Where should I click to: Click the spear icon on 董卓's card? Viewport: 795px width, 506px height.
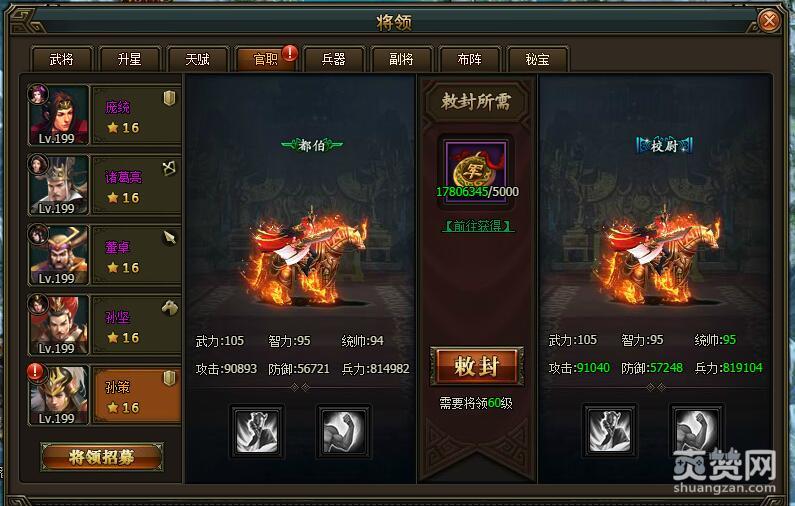tap(169, 238)
